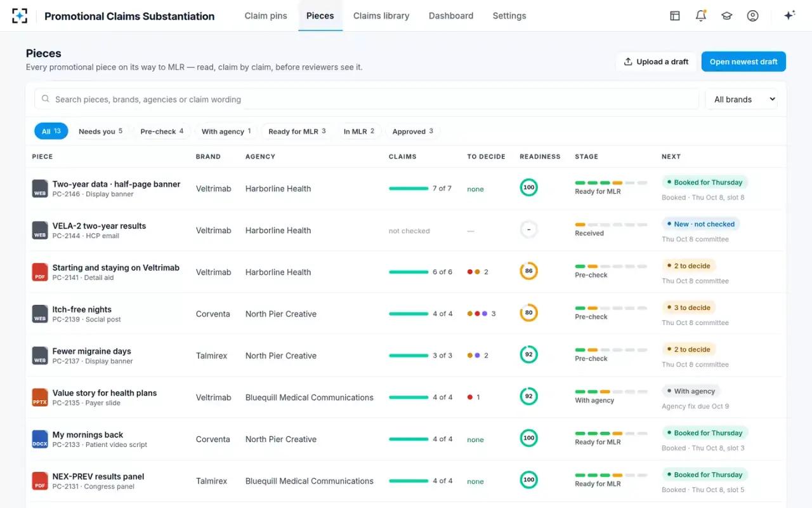
Task: Click the PPTX icon for Value story
Action: 40,398
